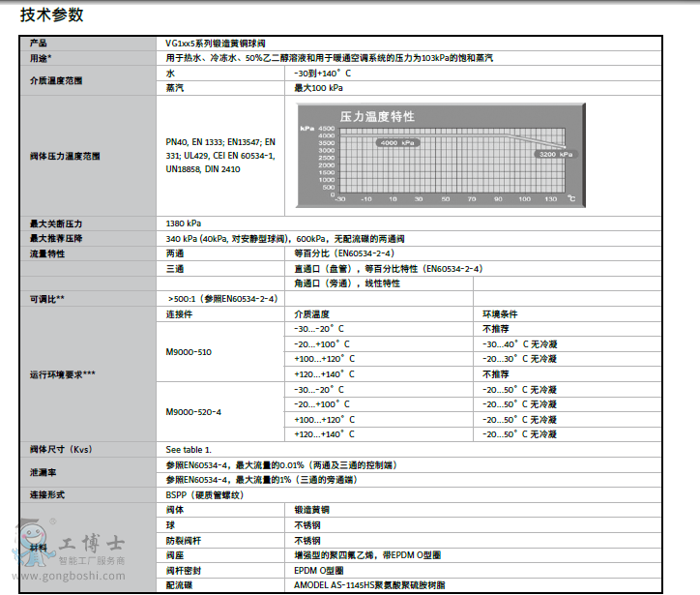This screenshot has width=700, height=595.
Task: Click the M9000-520-4 actuator cell
Action: pos(193,411)
